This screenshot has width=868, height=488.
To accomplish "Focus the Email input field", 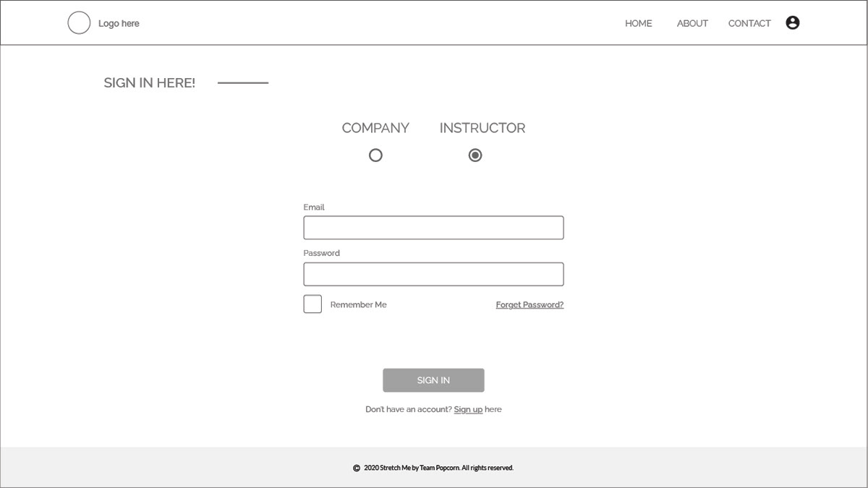I will (x=433, y=228).
